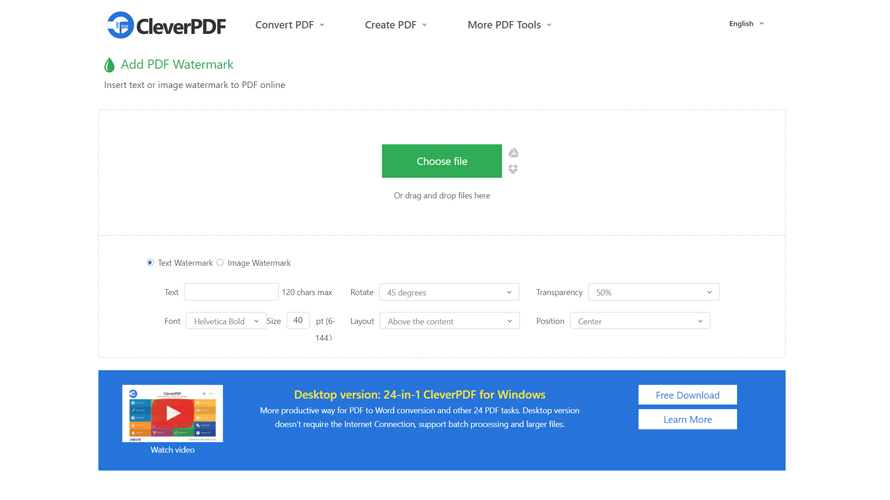The image size is (890, 500).
Task: Click the green water drop watermark icon
Action: tap(109, 65)
